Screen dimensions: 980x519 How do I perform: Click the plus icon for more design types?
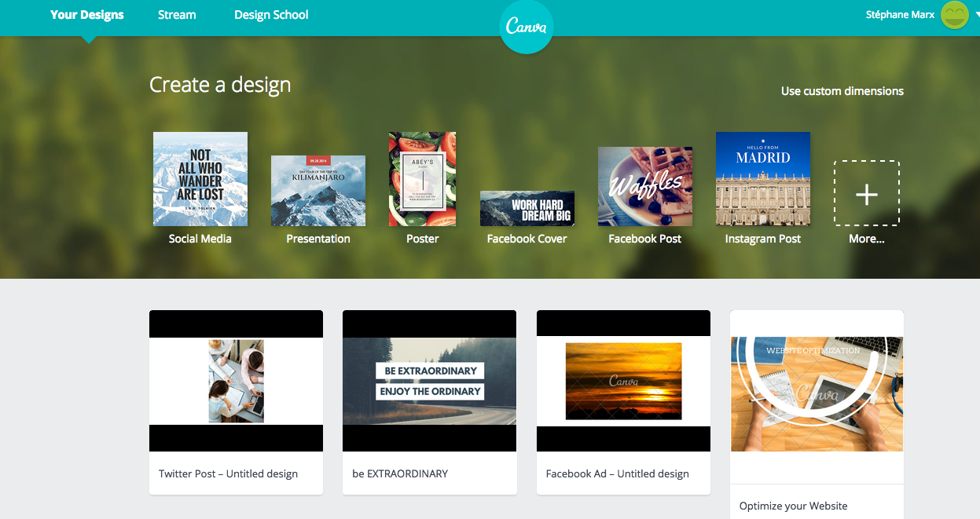click(x=866, y=194)
